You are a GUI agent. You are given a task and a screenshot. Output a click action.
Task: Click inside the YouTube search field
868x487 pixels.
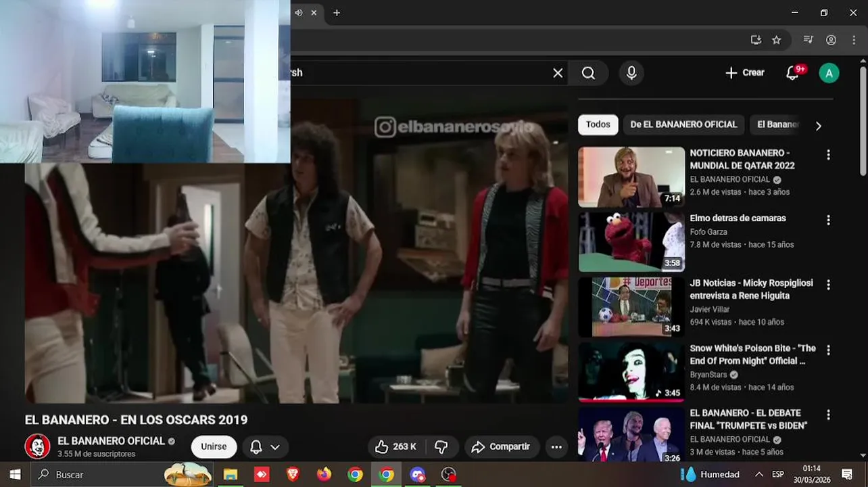tap(419, 73)
